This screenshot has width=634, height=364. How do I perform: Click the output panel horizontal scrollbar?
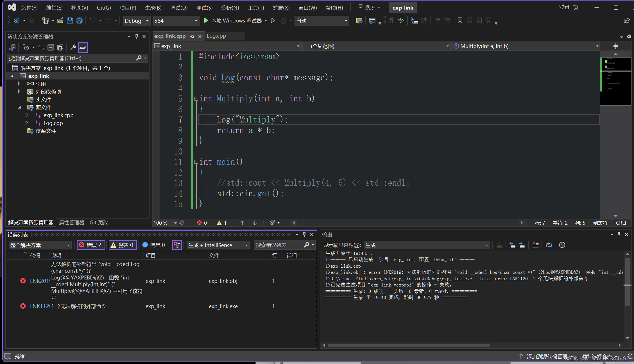(409, 345)
